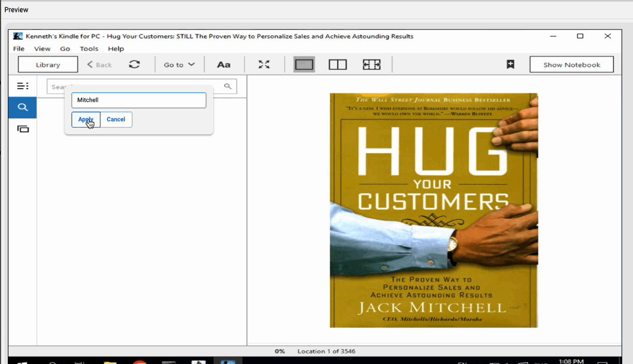Open the Tools menu
Screen dimensions: 633x364
click(89, 49)
